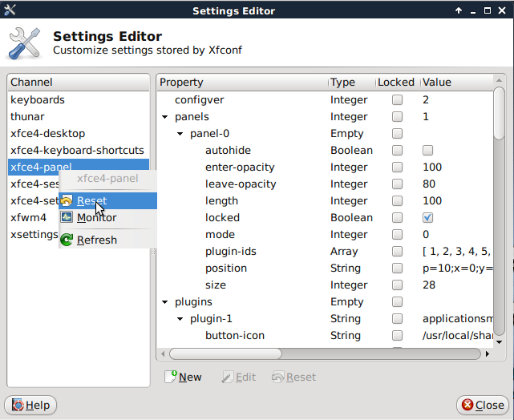Click the scroll up arrow
This screenshot has width=514, height=420.
click(499, 80)
